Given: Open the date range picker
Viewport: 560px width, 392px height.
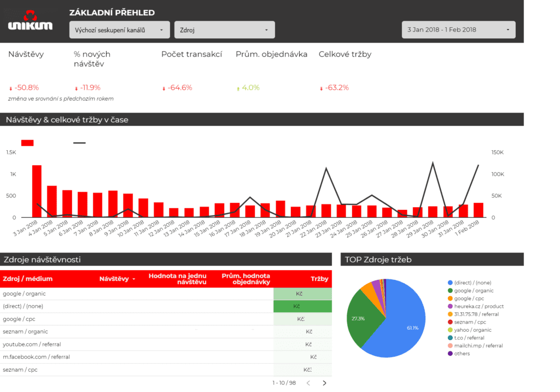Looking at the screenshot, I should [458, 30].
